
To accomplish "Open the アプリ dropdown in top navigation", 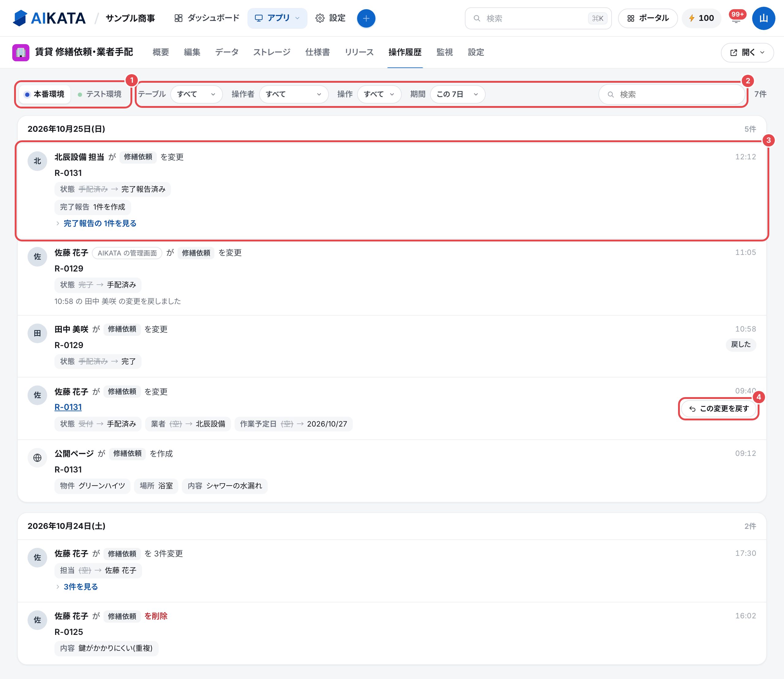I will (x=277, y=18).
